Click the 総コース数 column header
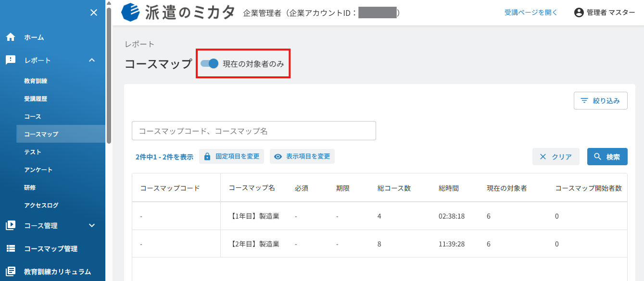The width and height of the screenshot is (644, 281). [x=394, y=188]
